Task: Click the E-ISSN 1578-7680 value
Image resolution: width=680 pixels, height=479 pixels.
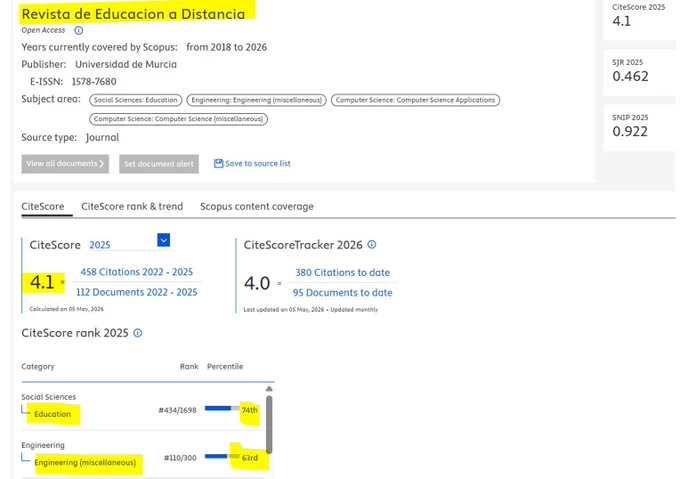Action: point(94,81)
